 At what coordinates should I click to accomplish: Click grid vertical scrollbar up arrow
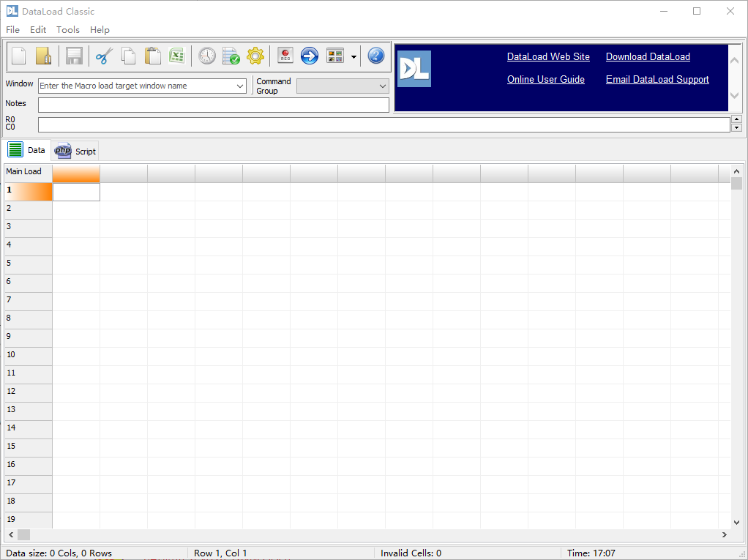(x=736, y=171)
